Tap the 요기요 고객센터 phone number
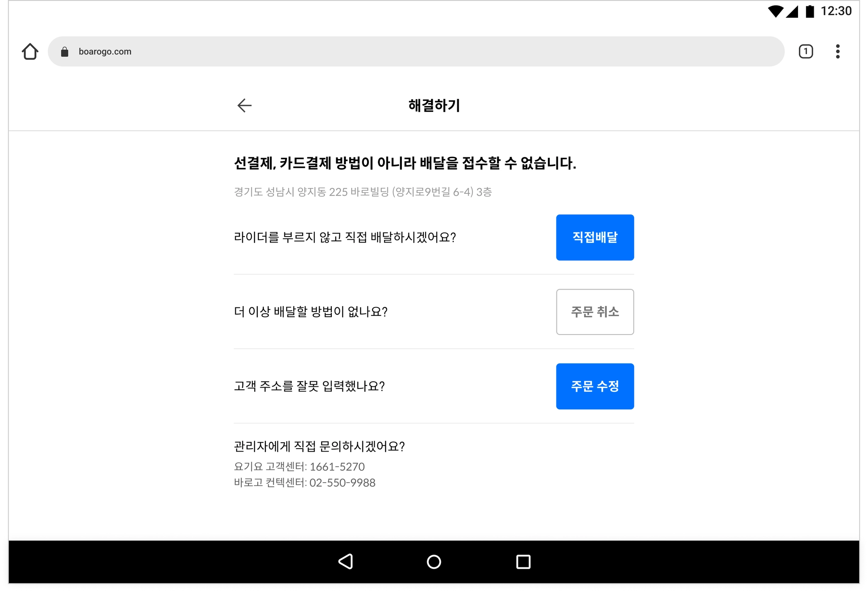The height and width of the screenshot is (592, 868). (337, 466)
